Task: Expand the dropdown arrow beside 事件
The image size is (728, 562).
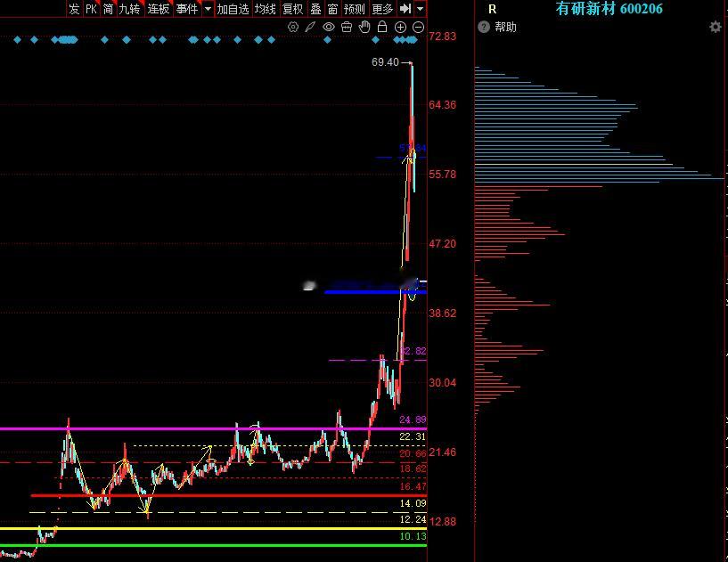Action: click(x=208, y=9)
